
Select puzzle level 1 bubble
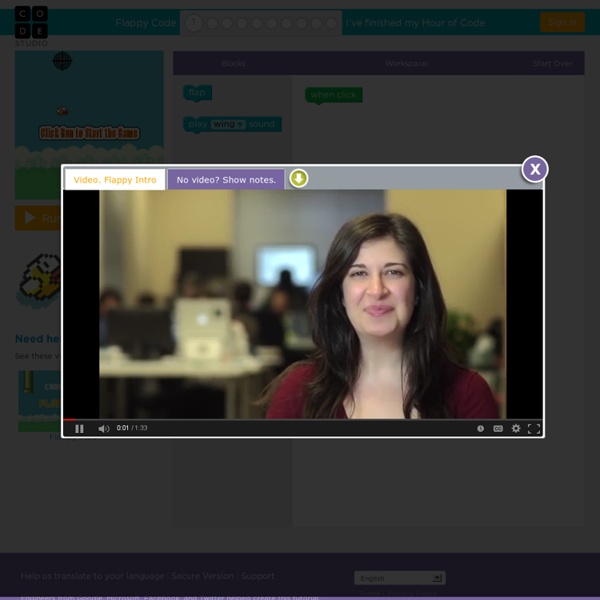pyautogui.click(x=194, y=23)
